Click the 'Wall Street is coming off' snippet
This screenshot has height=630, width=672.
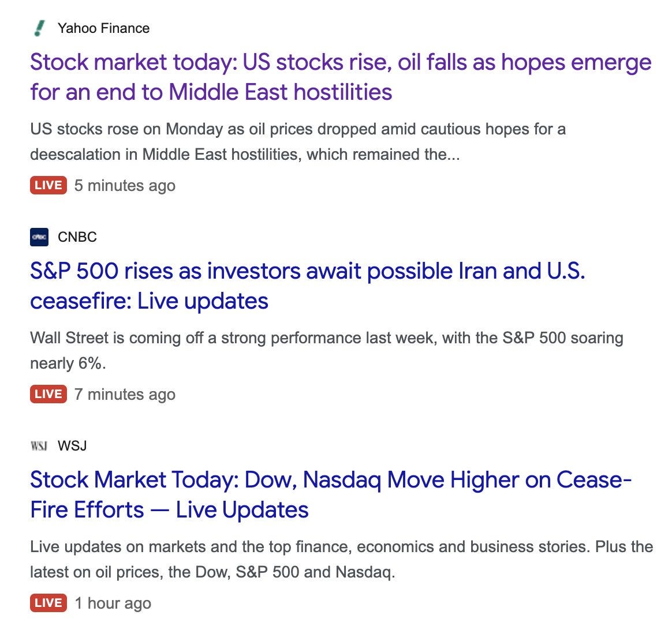[x=327, y=350]
